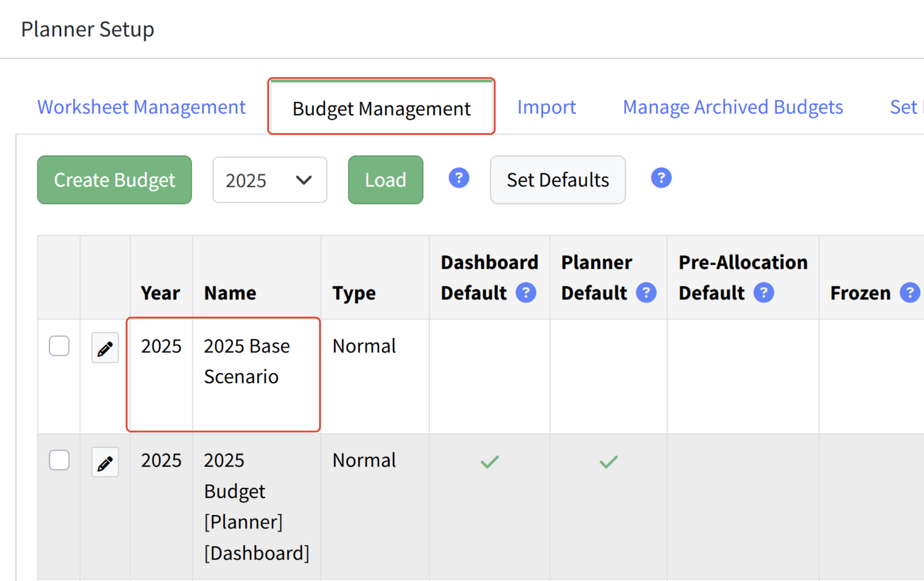Open help icon next to Load button
Image resolution: width=924 pixels, height=581 pixels.
pyautogui.click(x=459, y=178)
